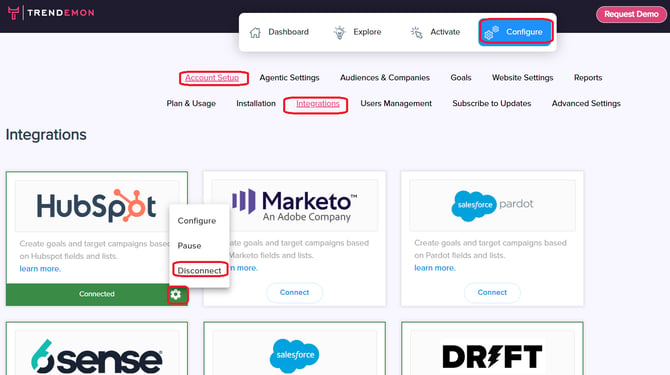Click the Integrations page heading
This screenshot has height=375, width=670.
click(x=46, y=135)
